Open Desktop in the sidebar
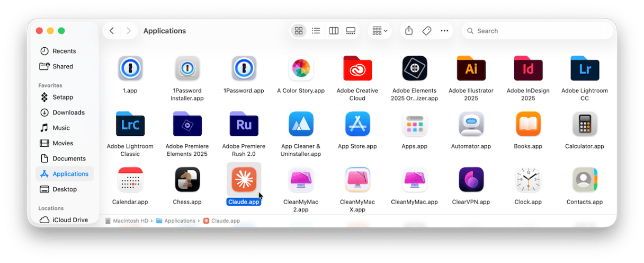The width and height of the screenshot is (644, 263). click(x=65, y=189)
